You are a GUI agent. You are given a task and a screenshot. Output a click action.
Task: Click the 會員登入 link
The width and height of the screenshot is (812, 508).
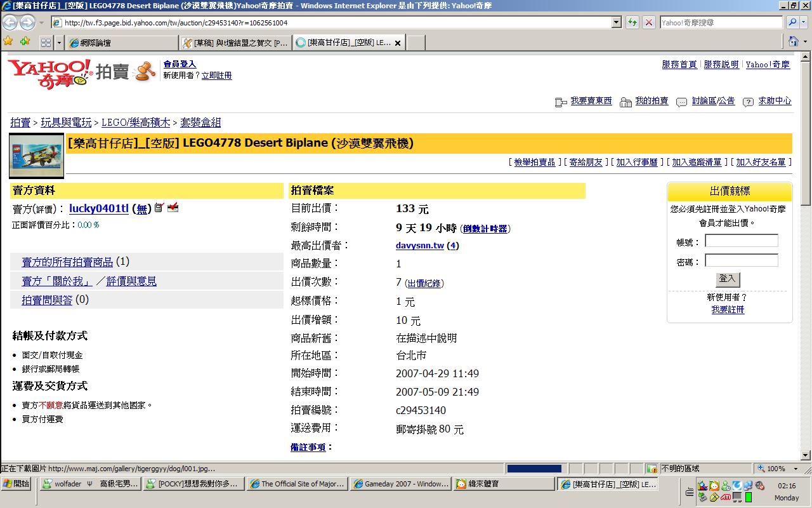coord(180,64)
